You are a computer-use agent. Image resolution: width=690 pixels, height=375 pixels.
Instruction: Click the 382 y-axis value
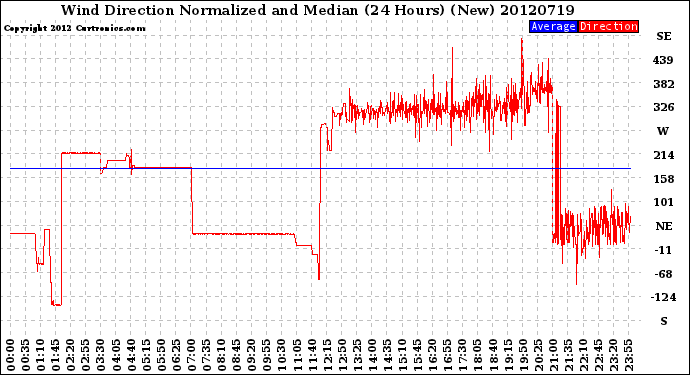(664, 84)
